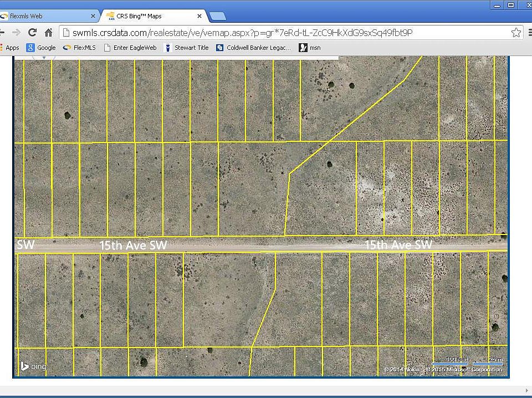Go to the browser home page

48,33
